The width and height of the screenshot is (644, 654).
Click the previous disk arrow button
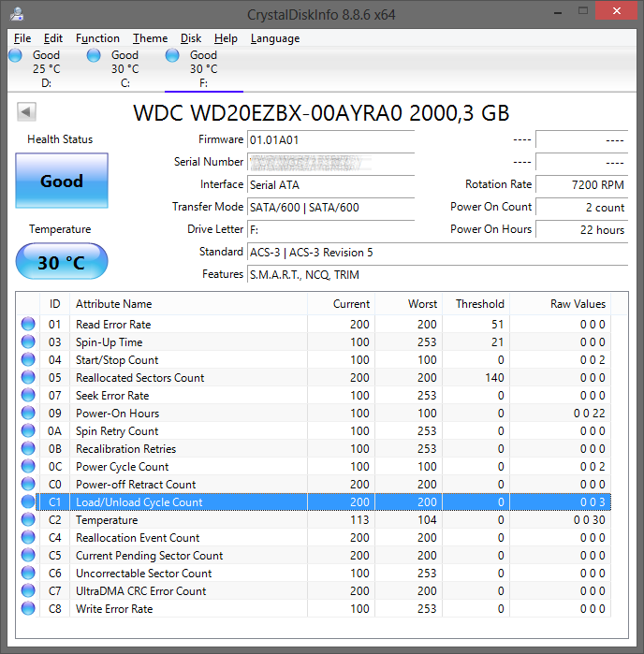click(x=26, y=111)
